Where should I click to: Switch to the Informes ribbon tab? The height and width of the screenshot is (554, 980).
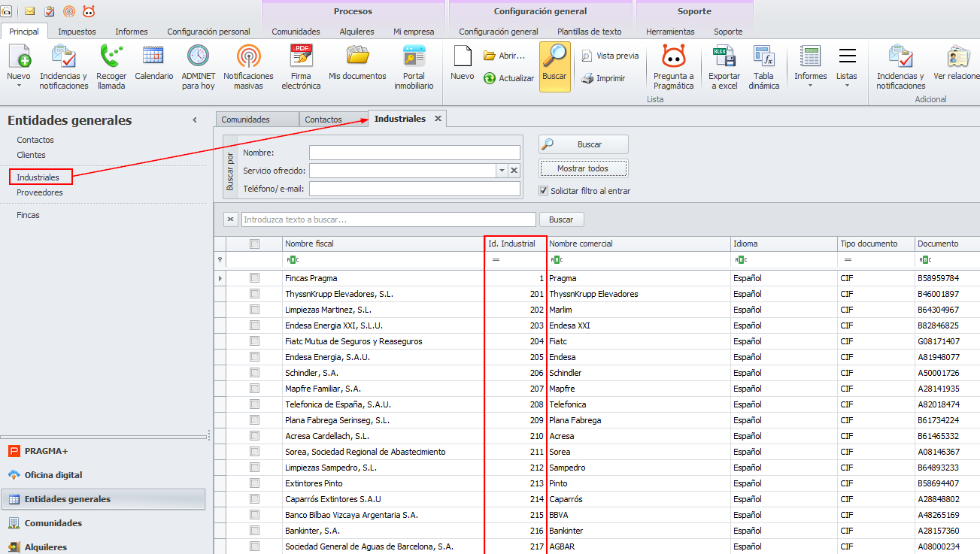(x=132, y=32)
